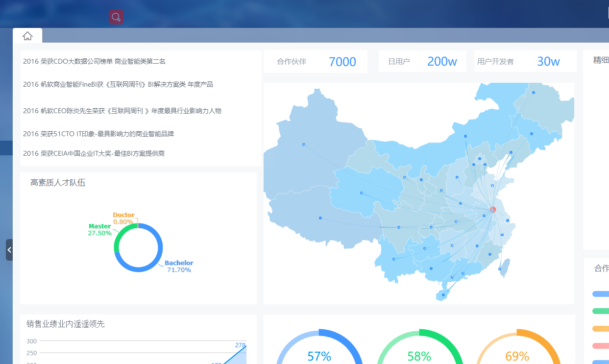Click the 250 axis label
This screenshot has height=364, width=609.
(x=31, y=353)
